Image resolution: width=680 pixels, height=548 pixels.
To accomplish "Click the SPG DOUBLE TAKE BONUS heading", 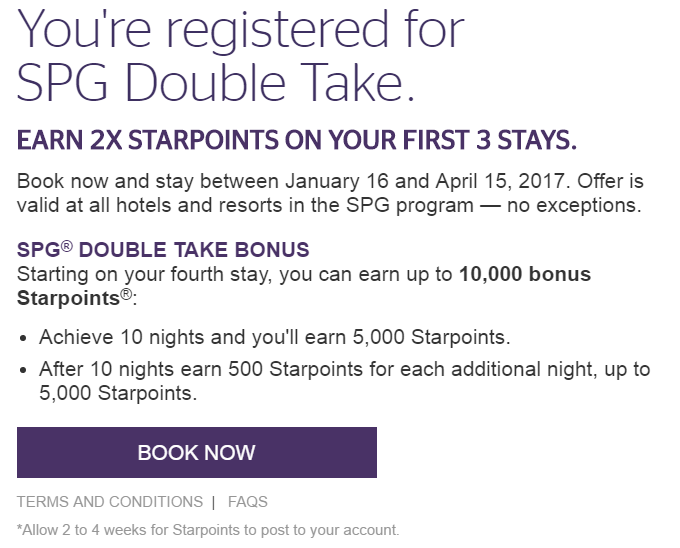I will (x=163, y=249).
